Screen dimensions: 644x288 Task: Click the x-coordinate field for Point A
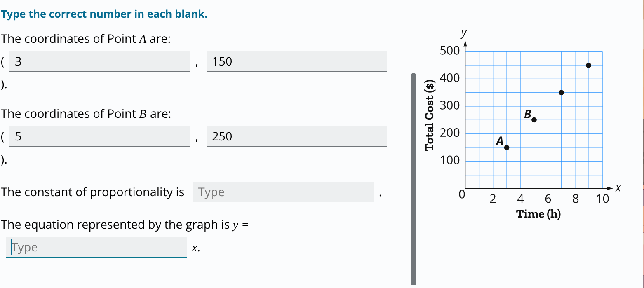click(x=99, y=61)
